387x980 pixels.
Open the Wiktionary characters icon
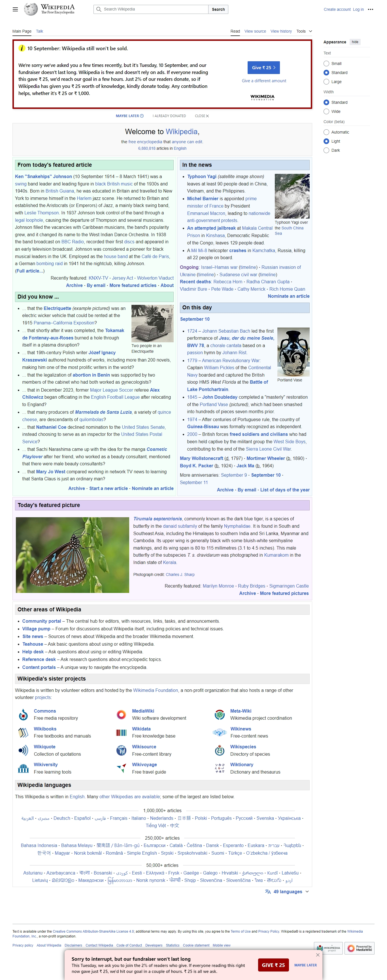pyautogui.click(x=219, y=768)
